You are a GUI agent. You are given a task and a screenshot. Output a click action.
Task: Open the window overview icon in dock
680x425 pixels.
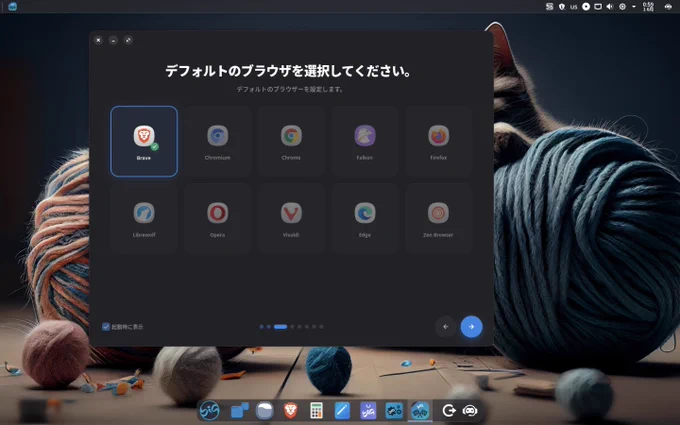[239, 410]
